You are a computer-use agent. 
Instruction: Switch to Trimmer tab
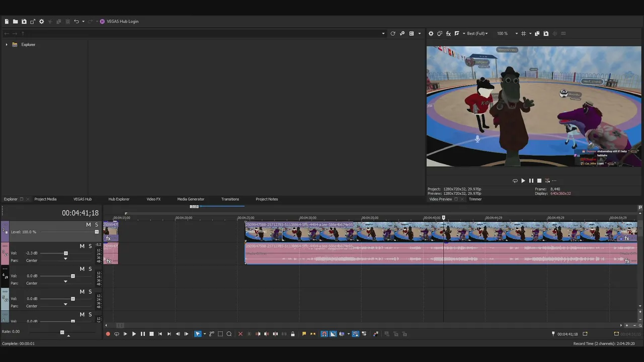point(475,199)
